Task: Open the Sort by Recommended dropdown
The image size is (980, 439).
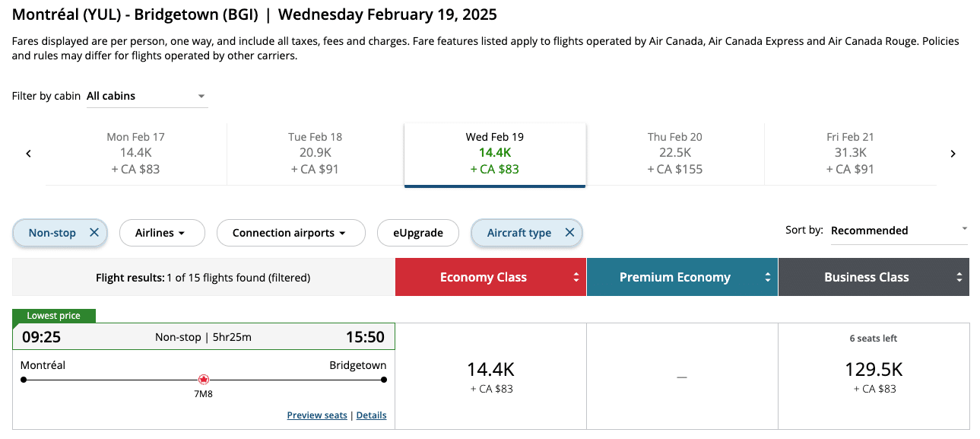Action: tap(899, 231)
